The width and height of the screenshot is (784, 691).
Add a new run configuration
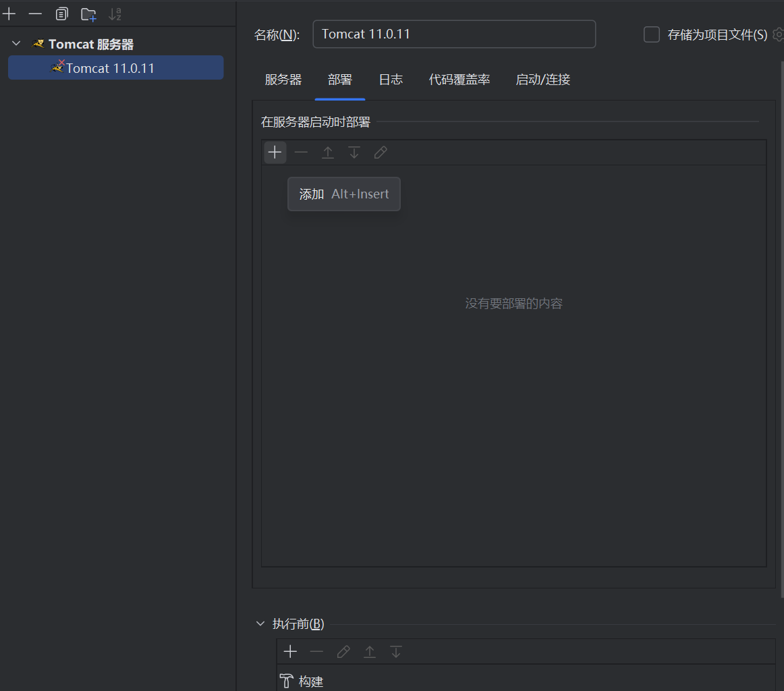click(9, 14)
